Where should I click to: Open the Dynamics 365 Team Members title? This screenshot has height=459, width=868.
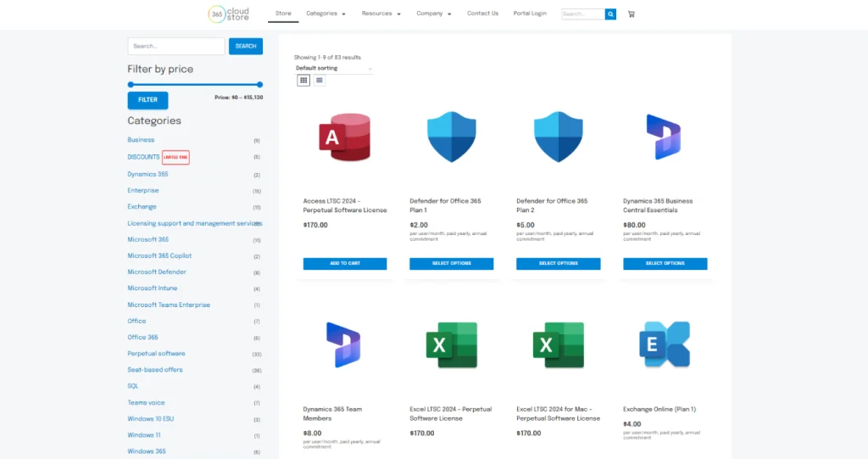(332, 414)
